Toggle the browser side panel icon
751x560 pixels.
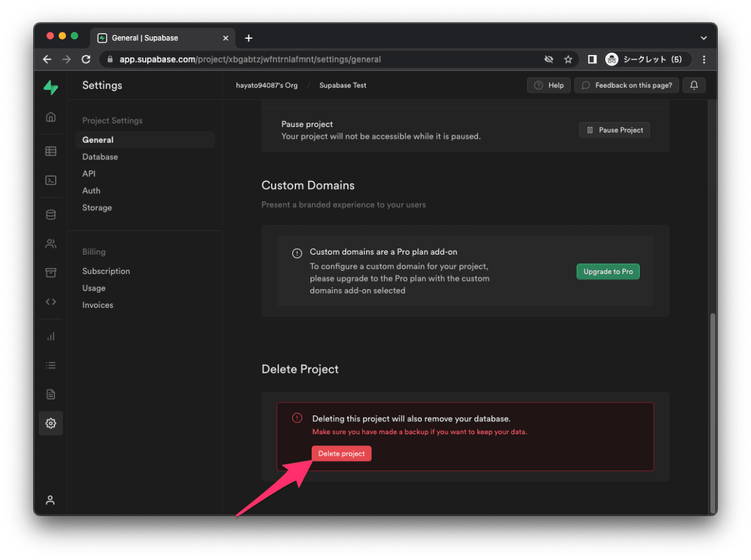592,59
